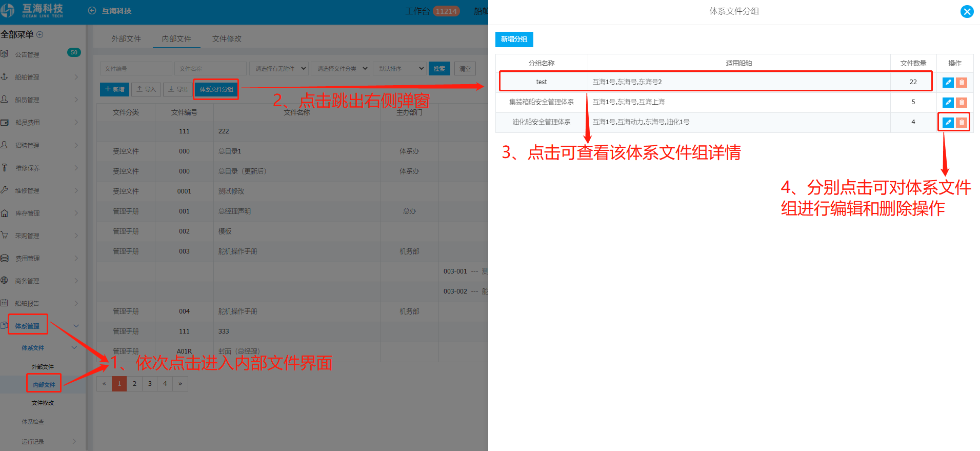Viewport: 980px width, 451px height.
Task: Go to page 3 in pagination
Action: [x=150, y=384]
